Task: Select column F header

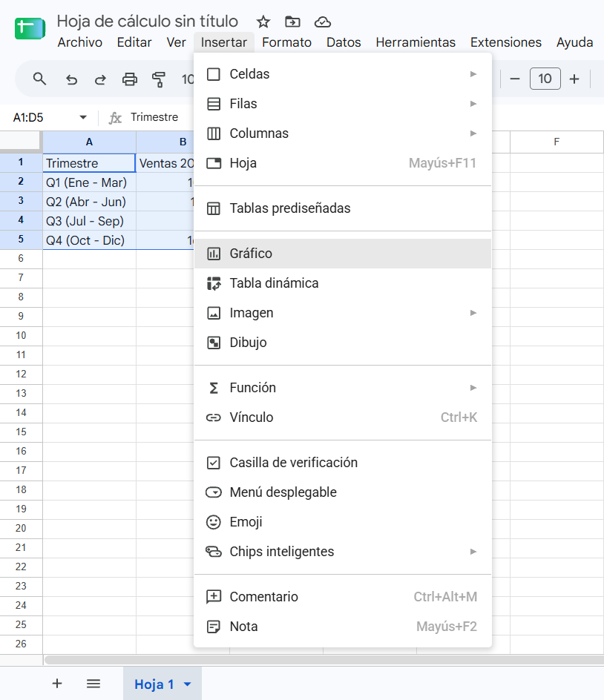Action: pos(557,142)
